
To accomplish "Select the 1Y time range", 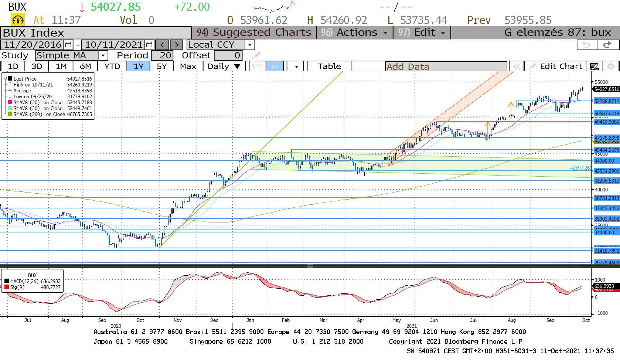I will pos(138,67).
